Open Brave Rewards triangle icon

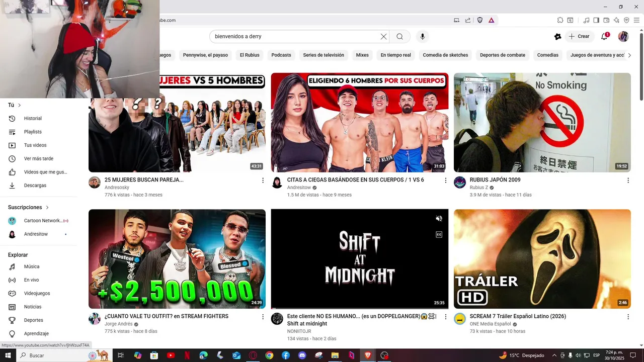(x=491, y=20)
